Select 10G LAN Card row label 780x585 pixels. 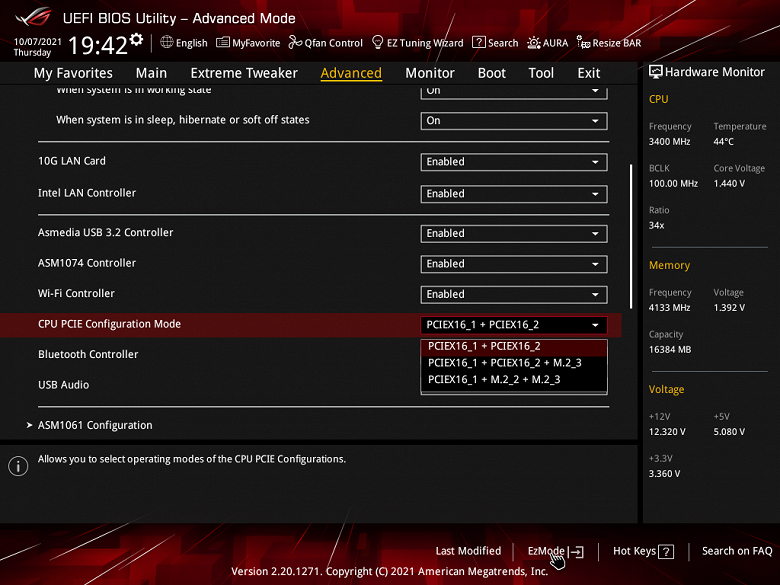pos(72,161)
